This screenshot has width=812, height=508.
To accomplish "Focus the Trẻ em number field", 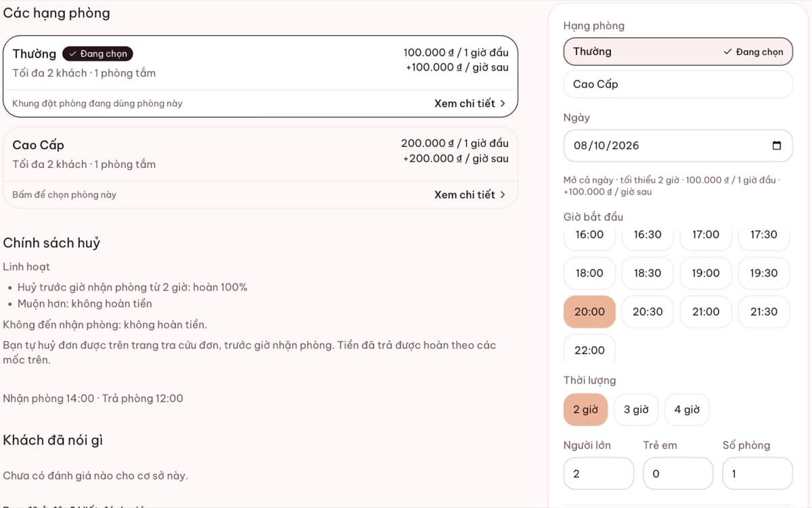I will (x=678, y=473).
